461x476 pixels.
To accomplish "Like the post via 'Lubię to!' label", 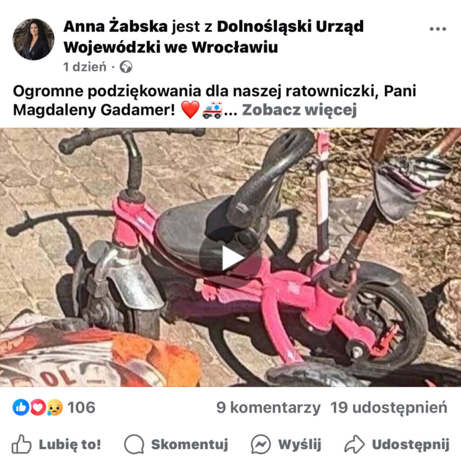I will [70, 444].
